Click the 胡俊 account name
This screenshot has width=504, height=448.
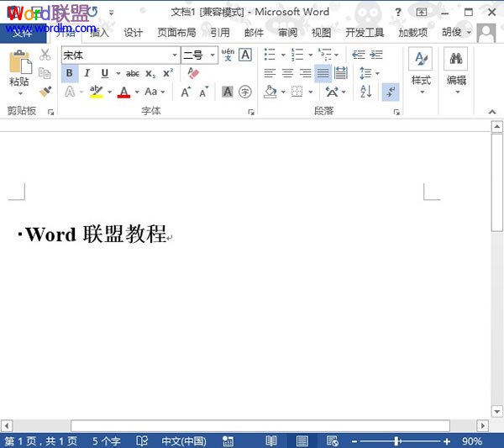pos(452,32)
